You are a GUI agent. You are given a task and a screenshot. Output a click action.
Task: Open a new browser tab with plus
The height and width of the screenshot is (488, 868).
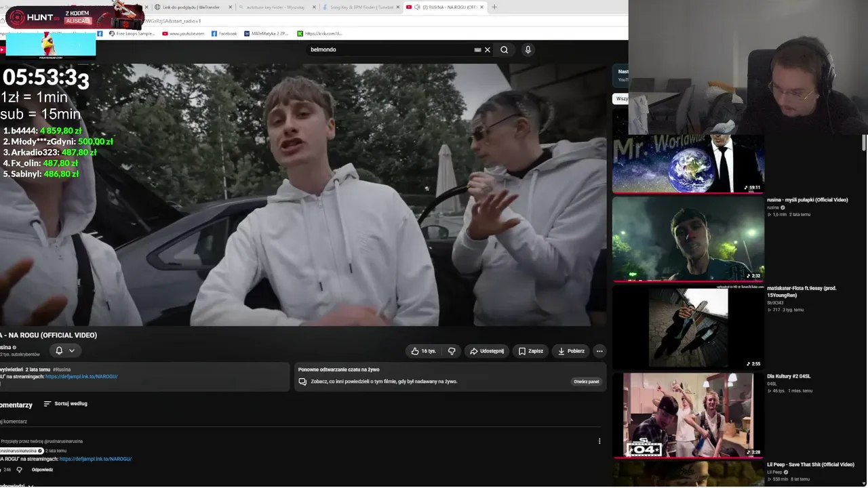(x=494, y=7)
